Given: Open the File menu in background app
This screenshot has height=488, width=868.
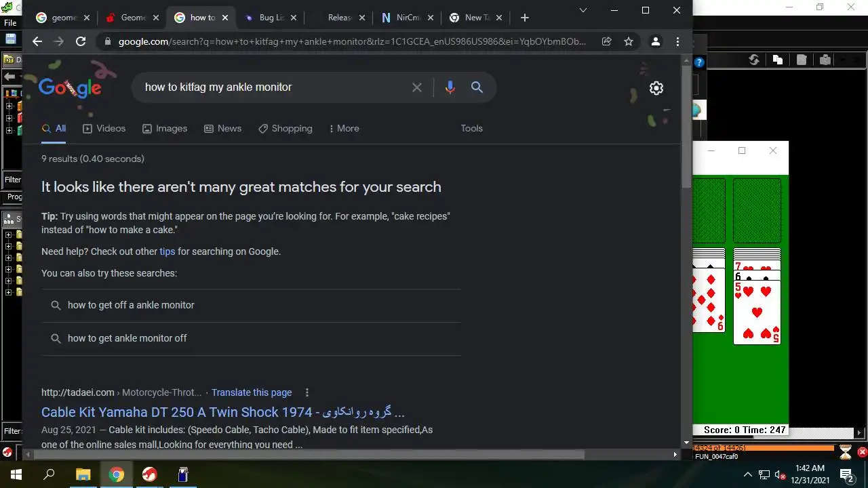Looking at the screenshot, I should (10, 22).
